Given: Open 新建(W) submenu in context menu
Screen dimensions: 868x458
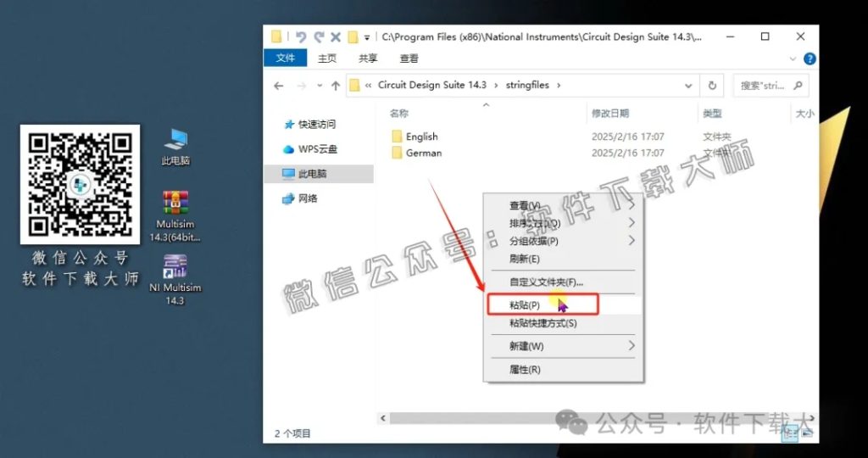Looking at the screenshot, I should (x=564, y=346).
